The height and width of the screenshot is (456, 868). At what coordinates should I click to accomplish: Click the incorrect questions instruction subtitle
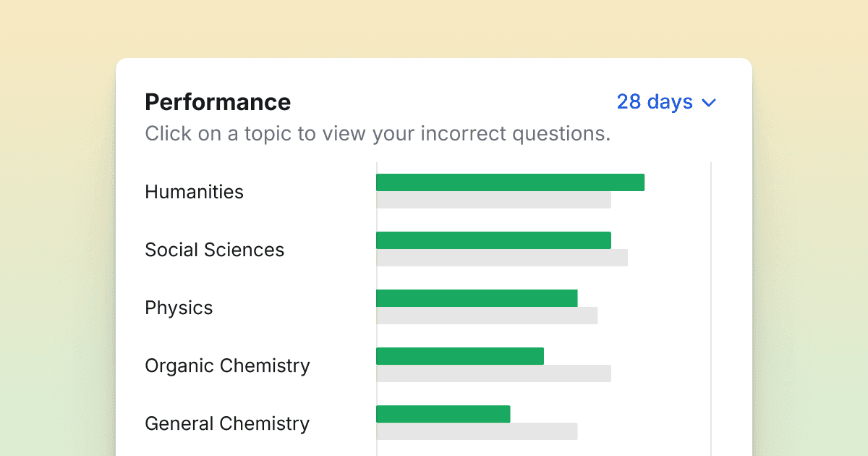coord(378,134)
